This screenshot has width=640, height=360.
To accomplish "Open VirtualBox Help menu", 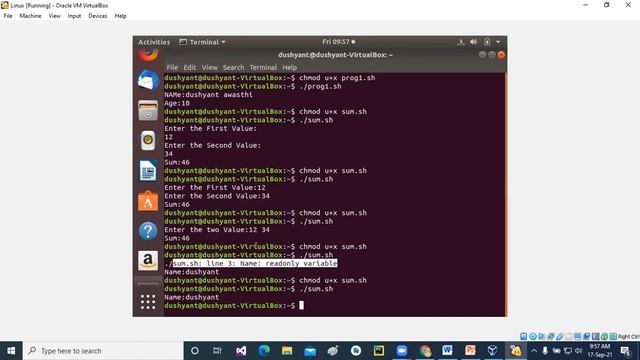I will pos(120,16).
